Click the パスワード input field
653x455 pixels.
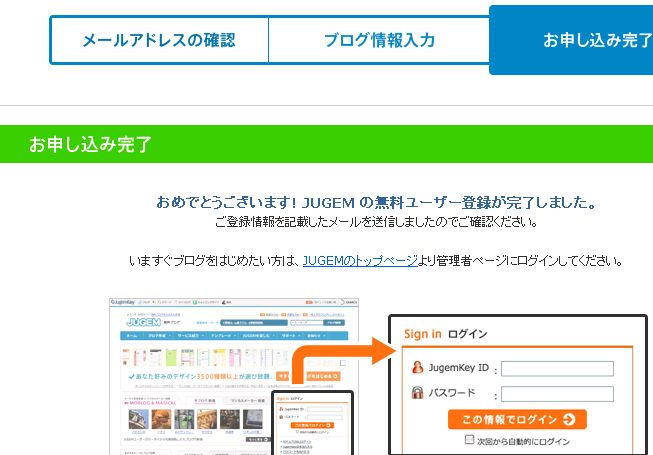click(x=557, y=394)
